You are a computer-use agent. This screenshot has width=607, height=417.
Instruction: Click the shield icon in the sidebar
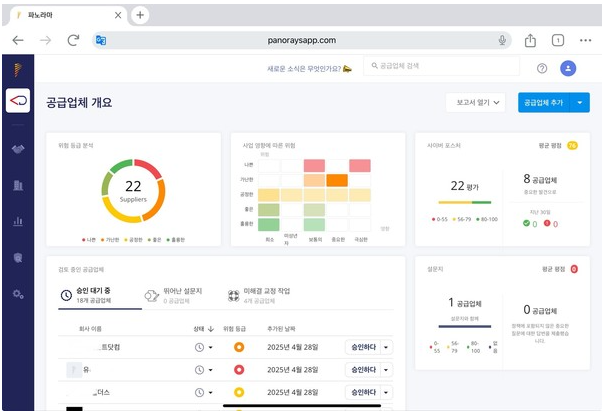click(18, 257)
